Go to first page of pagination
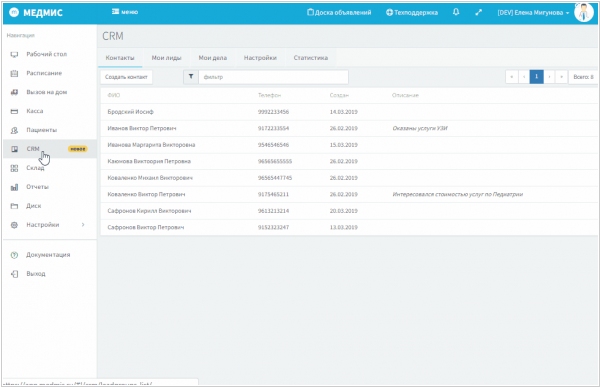 click(512, 77)
